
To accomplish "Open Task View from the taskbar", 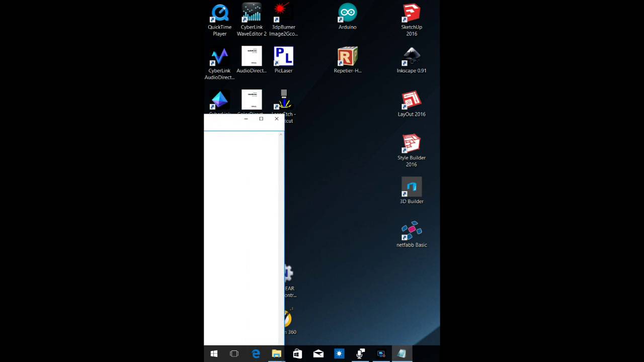I will [234, 354].
